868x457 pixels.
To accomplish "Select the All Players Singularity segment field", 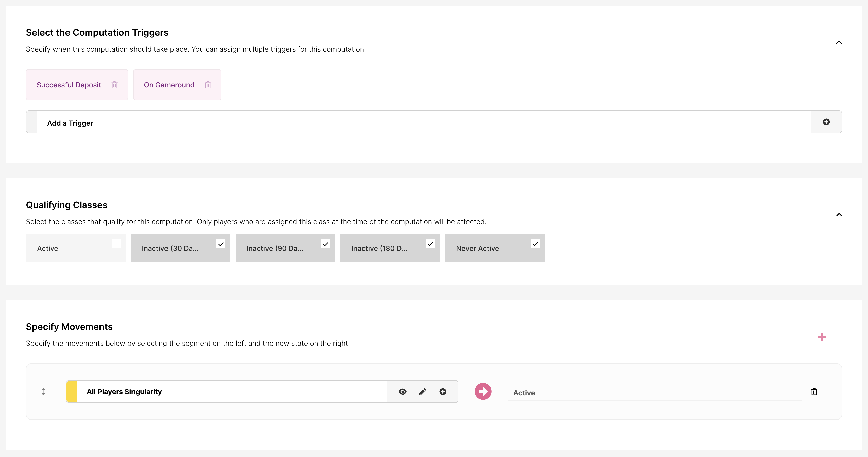I will pyautogui.click(x=232, y=391).
